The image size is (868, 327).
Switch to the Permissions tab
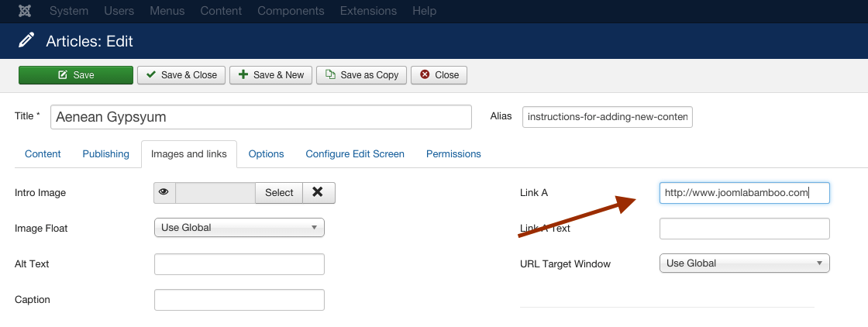coord(453,154)
